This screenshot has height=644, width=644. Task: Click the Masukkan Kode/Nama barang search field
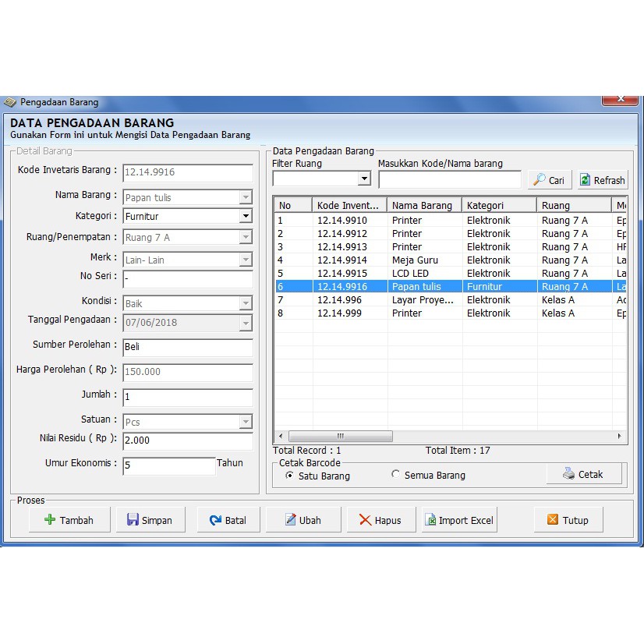[450, 179]
